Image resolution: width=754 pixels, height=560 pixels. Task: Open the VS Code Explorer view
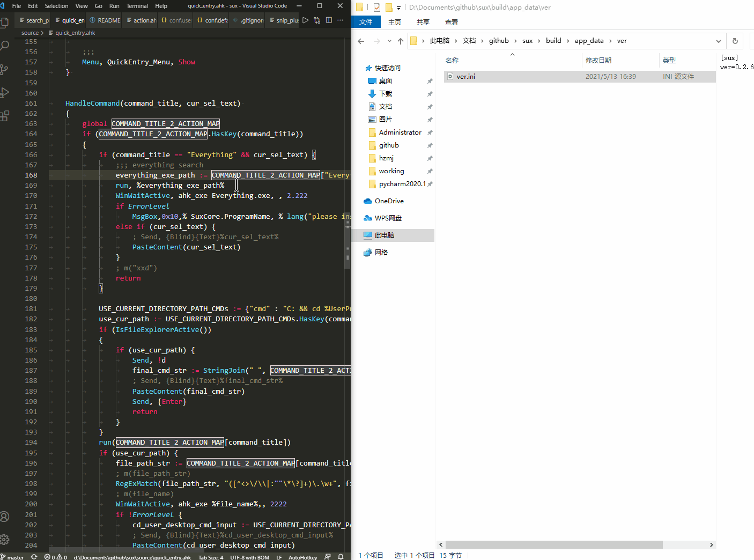5,23
